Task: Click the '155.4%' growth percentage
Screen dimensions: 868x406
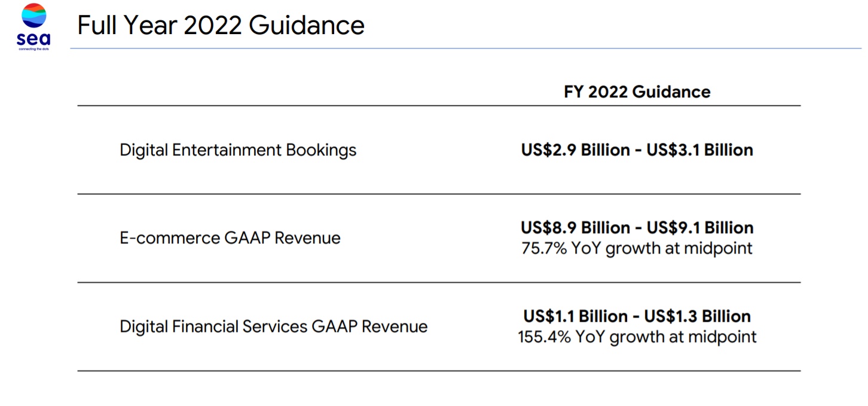Action: click(544, 337)
